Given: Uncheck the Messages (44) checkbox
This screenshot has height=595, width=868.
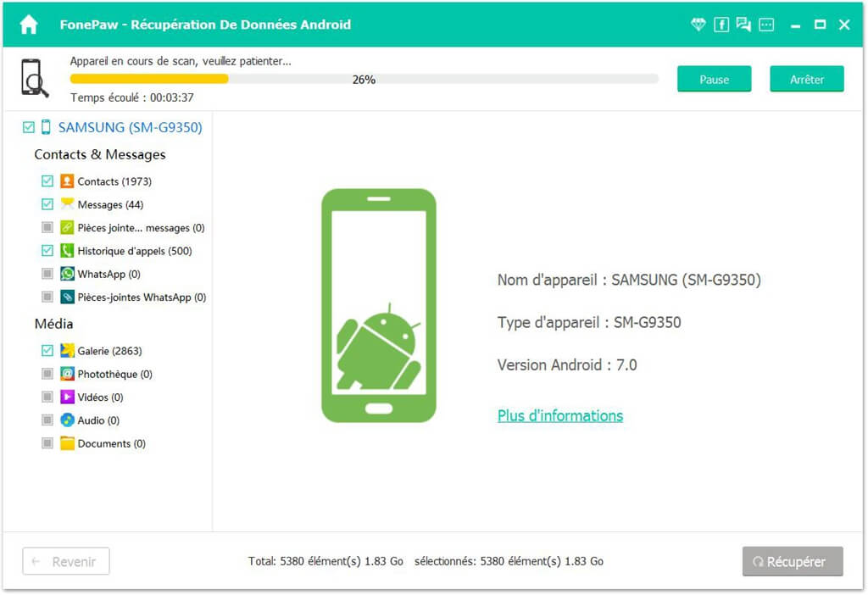Looking at the screenshot, I should [x=47, y=204].
